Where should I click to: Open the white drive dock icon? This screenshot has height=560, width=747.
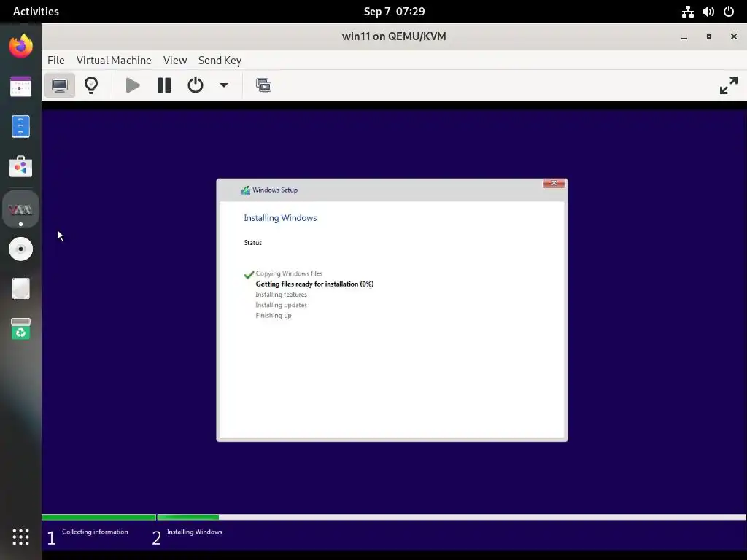[20, 289]
